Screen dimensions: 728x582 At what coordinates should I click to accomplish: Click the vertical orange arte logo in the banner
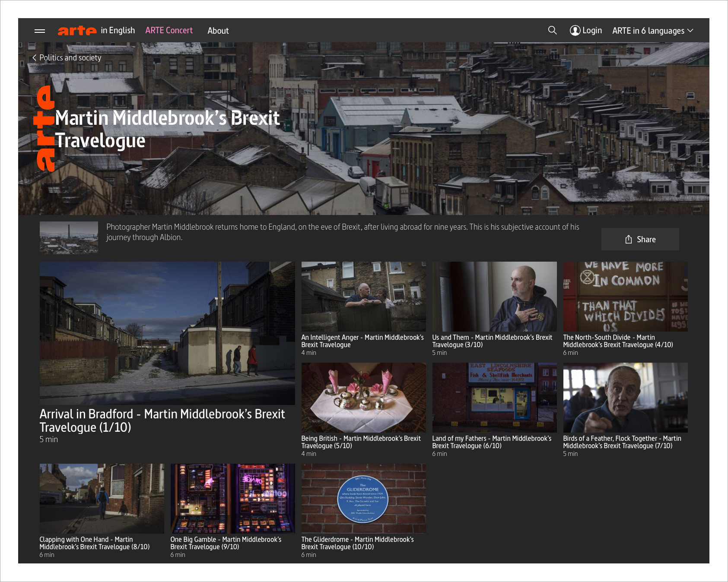45,128
